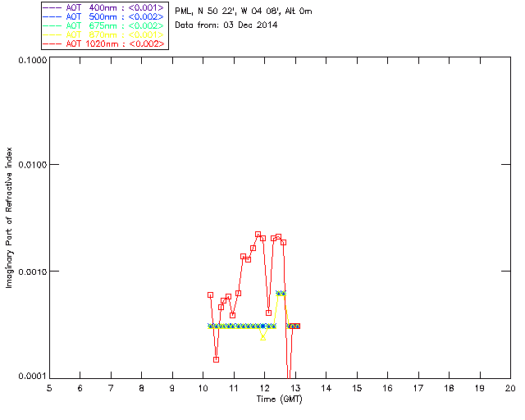525x420 pixels.
Task: Click the x-axis label 10
Action: click(203, 388)
